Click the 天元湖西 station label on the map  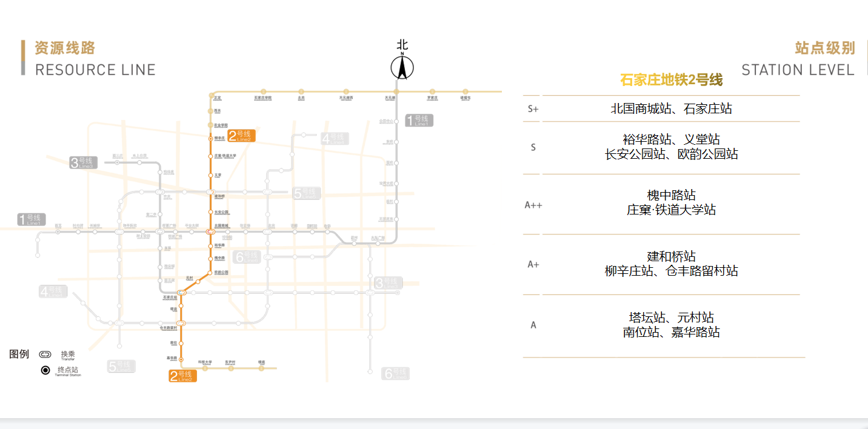pos(346,98)
